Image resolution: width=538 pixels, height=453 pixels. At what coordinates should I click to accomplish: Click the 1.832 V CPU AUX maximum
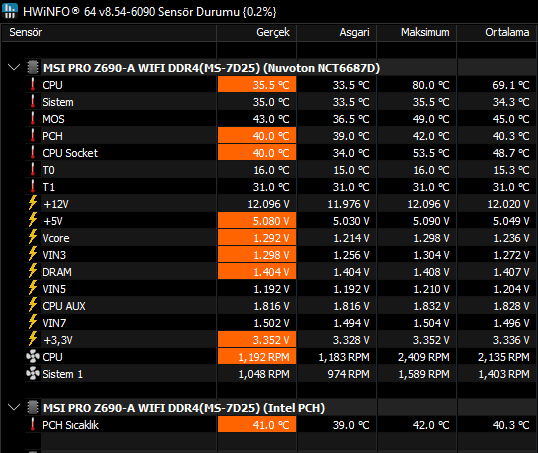point(431,306)
